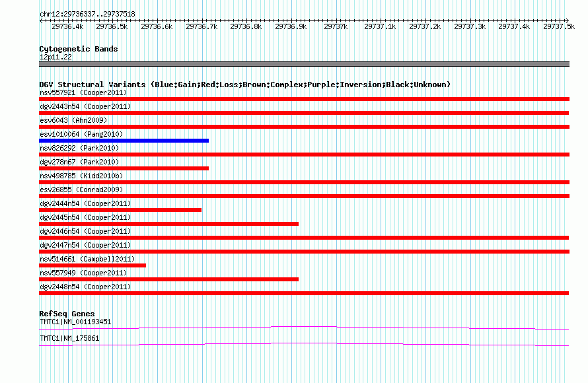588x383 pixels.
Task: Click the 29737.2k ruler mark
Action: (x=425, y=26)
